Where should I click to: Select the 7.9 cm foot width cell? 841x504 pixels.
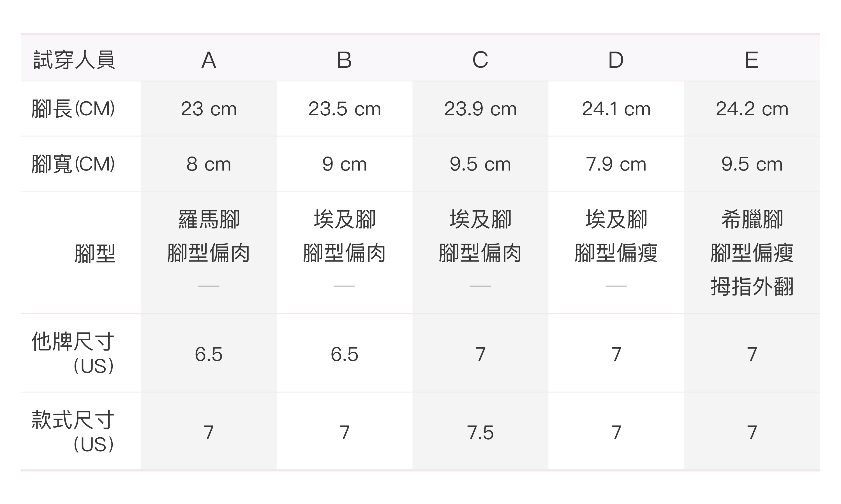(616, 164)
